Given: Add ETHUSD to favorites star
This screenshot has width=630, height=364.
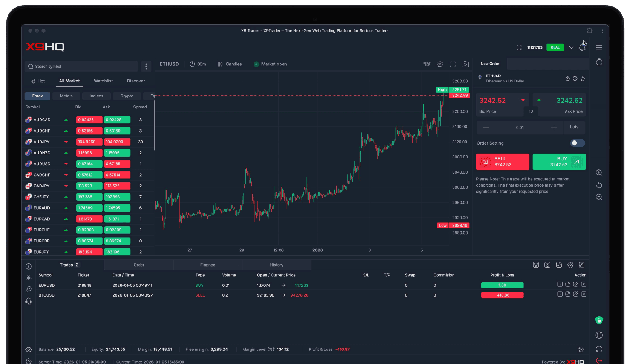Looking at the screenshot, I should 583,79.
